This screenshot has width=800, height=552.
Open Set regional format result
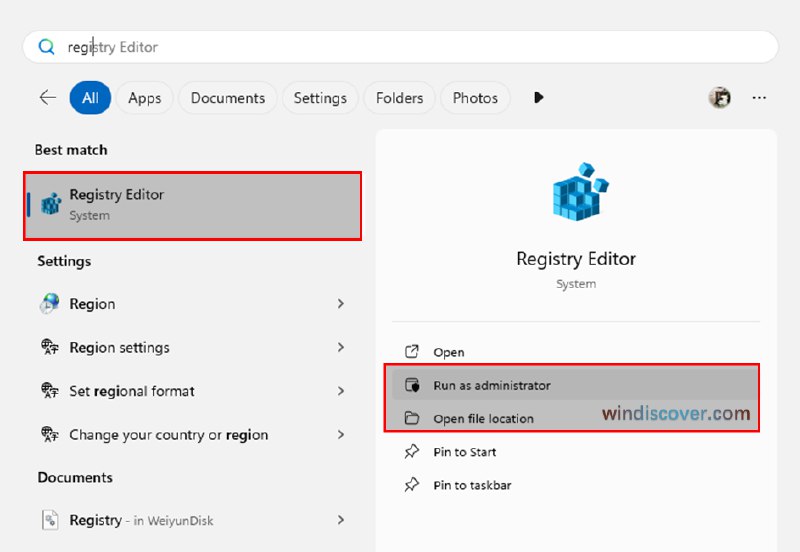tap(192, 391)
